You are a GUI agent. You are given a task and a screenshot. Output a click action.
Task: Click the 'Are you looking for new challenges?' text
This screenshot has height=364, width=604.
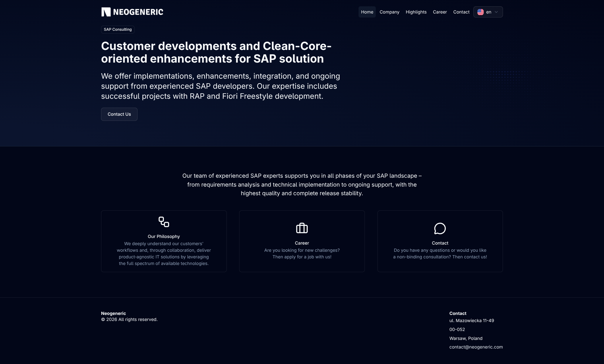coord(302,253)
